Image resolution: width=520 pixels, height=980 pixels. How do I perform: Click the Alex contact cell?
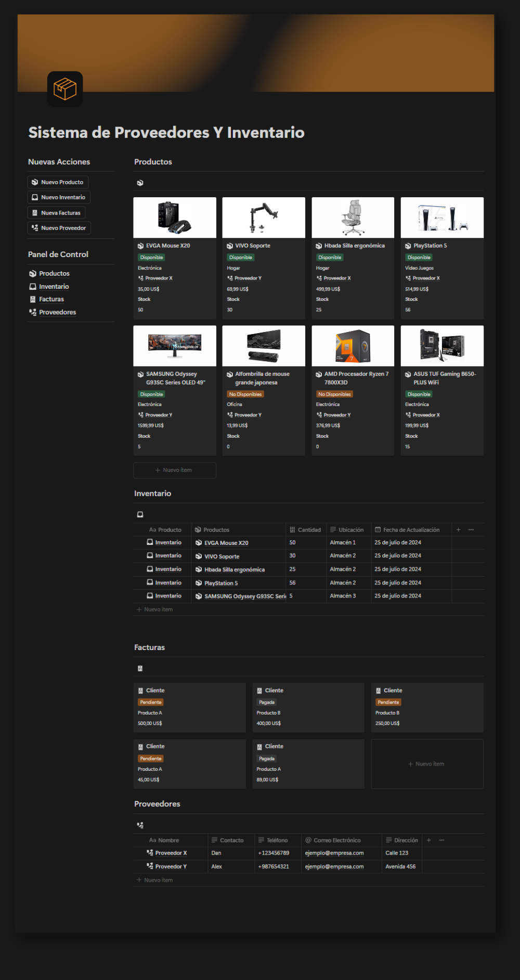tap(231, 867)
